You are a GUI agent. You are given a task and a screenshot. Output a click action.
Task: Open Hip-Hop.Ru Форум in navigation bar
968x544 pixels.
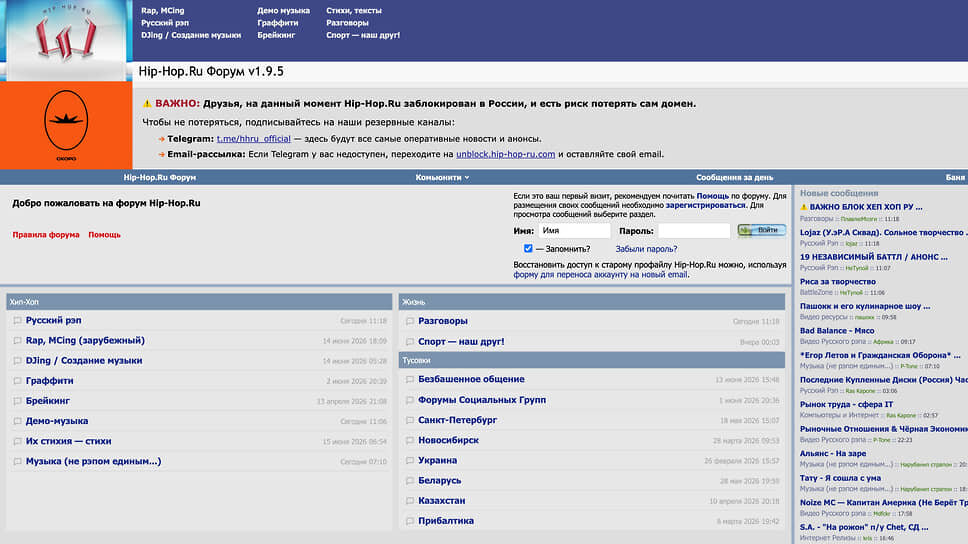(x=159, y=177)
